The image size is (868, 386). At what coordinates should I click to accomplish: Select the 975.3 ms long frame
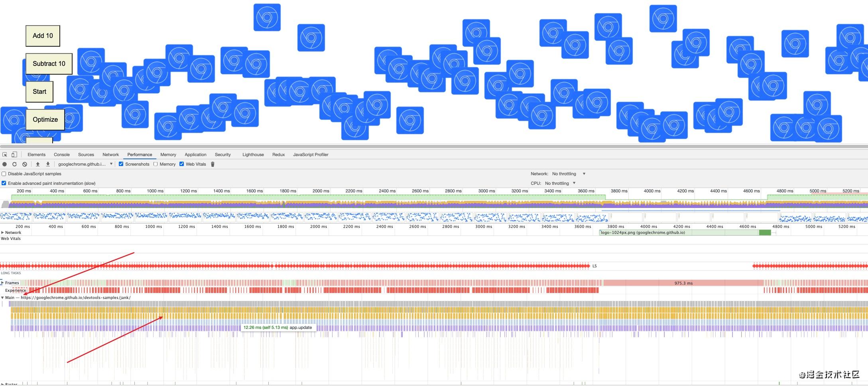pyautogui.click(x=683, y=283)
